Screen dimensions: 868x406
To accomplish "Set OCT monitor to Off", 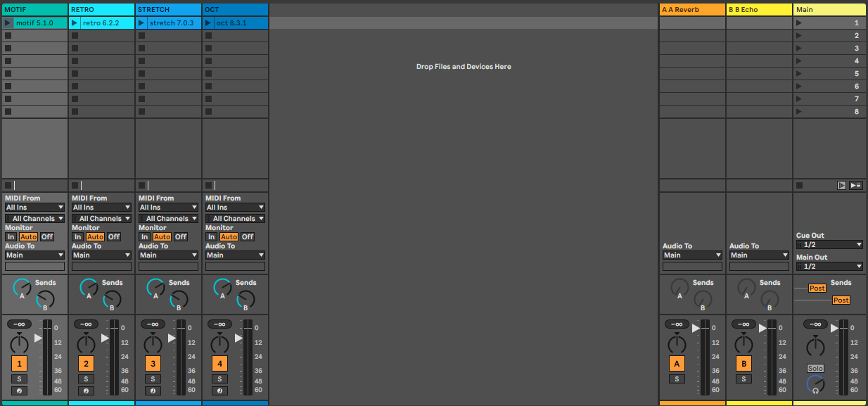I will tap(248, 237).
